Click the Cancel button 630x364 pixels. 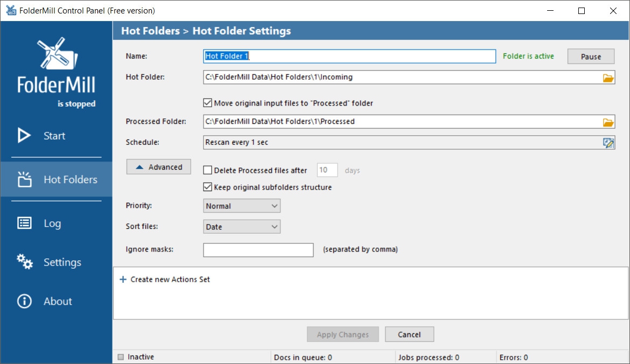(409, 334)
